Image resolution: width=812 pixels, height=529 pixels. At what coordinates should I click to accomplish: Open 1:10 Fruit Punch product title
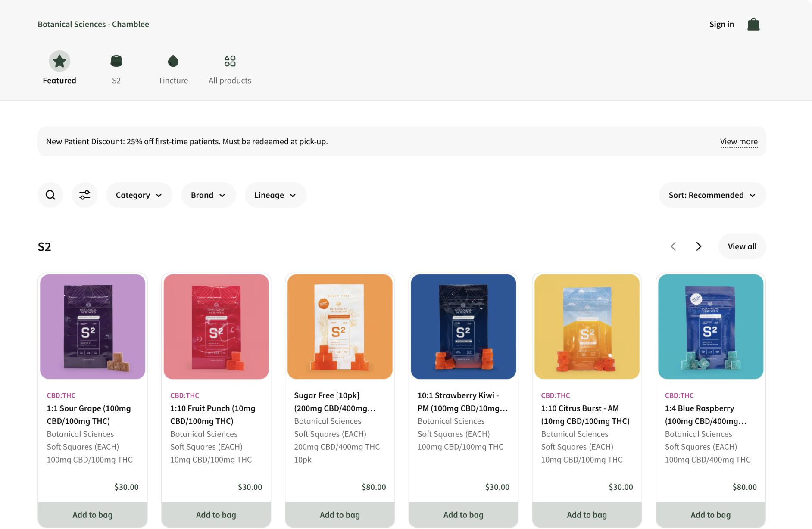pyautogui.click(x=213, y=415)
